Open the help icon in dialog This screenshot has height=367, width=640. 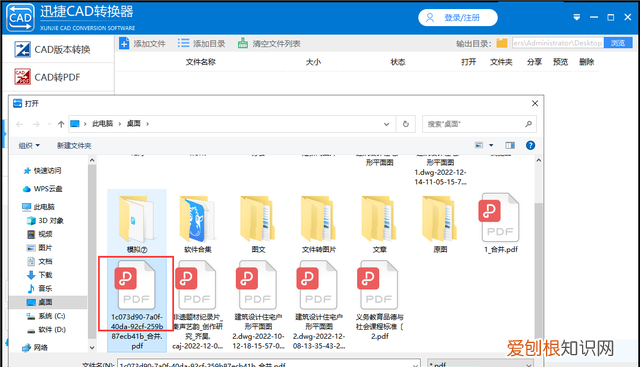tap(530, 145)
